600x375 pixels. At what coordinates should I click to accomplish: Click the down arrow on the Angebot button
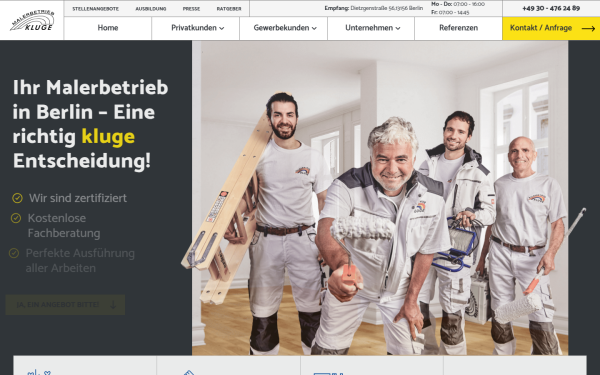[x=113, y=305]
